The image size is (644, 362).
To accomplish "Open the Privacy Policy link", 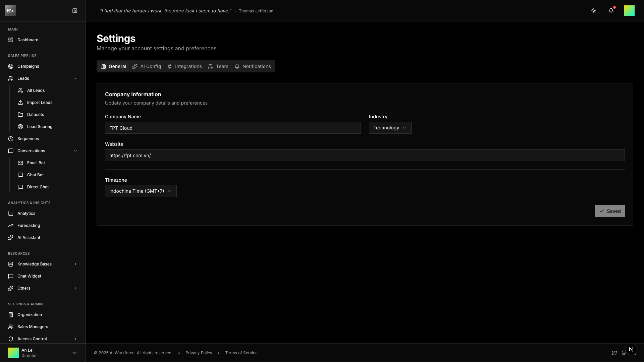I will [x=199, y=353].
